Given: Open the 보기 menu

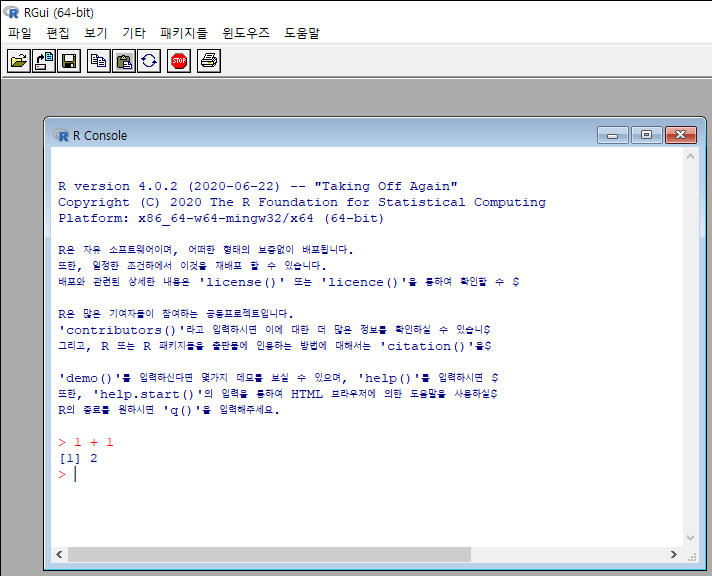Looking at the screenshot, I should [95, 33].
